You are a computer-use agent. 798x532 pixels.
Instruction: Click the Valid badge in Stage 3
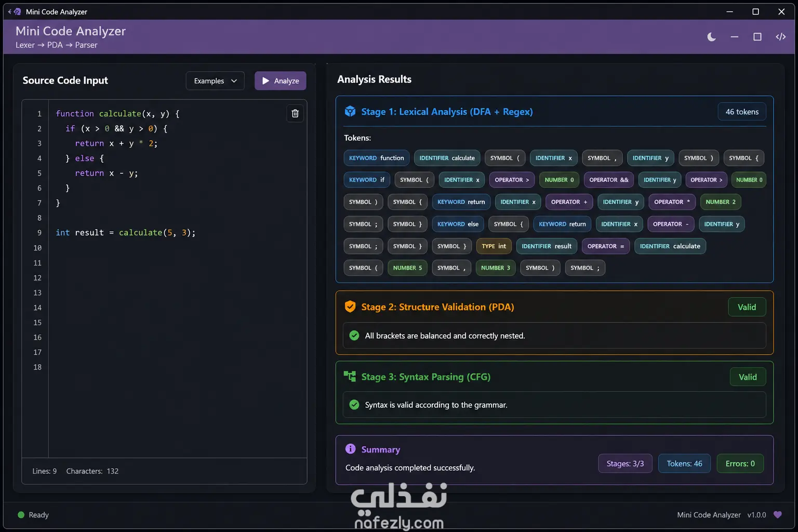tap(748, 377)
